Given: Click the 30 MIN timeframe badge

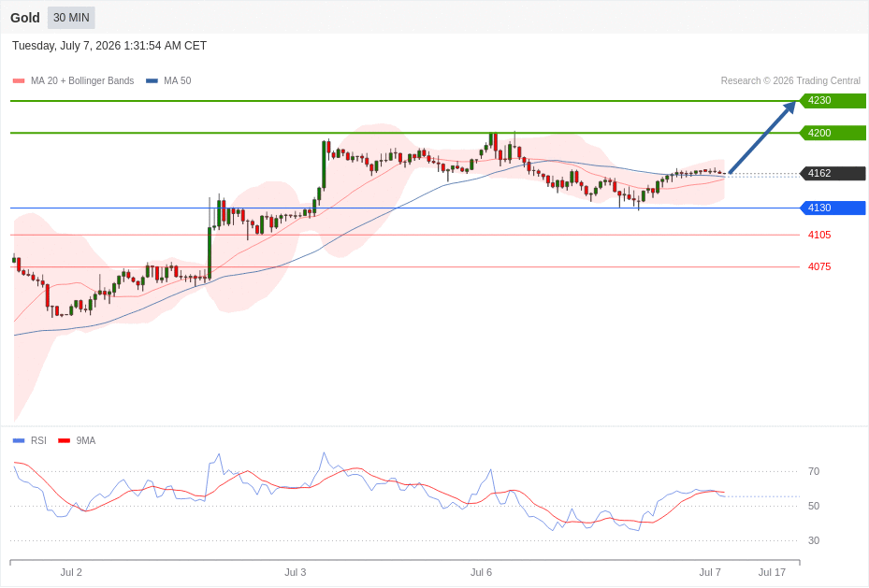Looking at the screenshot, I should click(71, 18).
